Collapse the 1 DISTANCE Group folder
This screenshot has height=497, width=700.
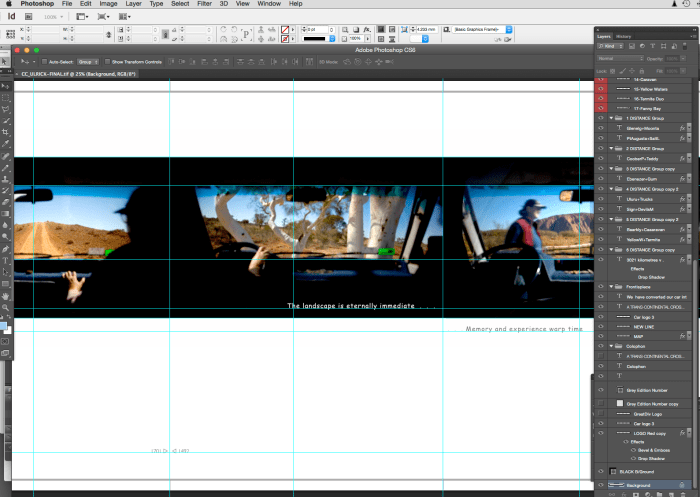611,118
